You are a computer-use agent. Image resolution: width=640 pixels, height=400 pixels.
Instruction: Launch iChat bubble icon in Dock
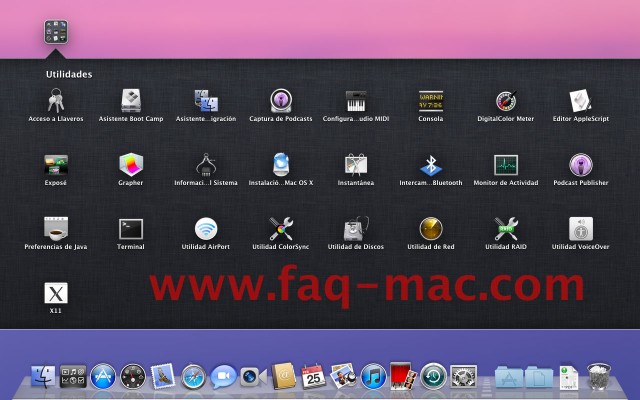[x=223, y=376]
